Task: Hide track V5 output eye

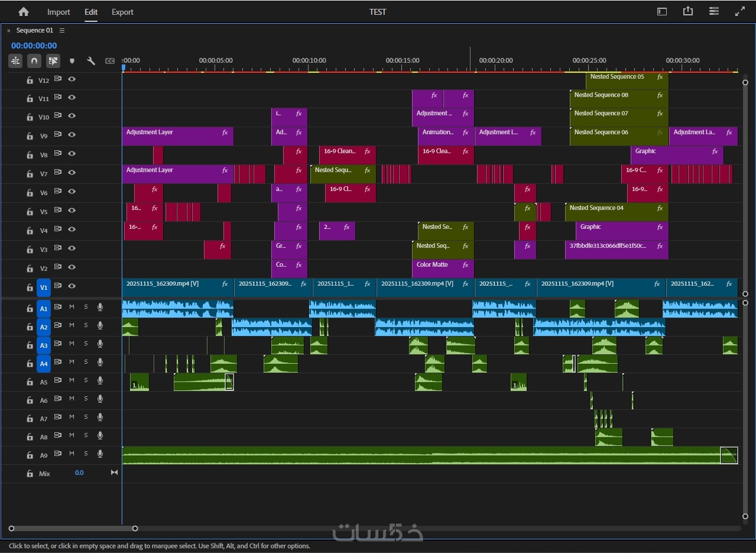Action: coord(72,211)
